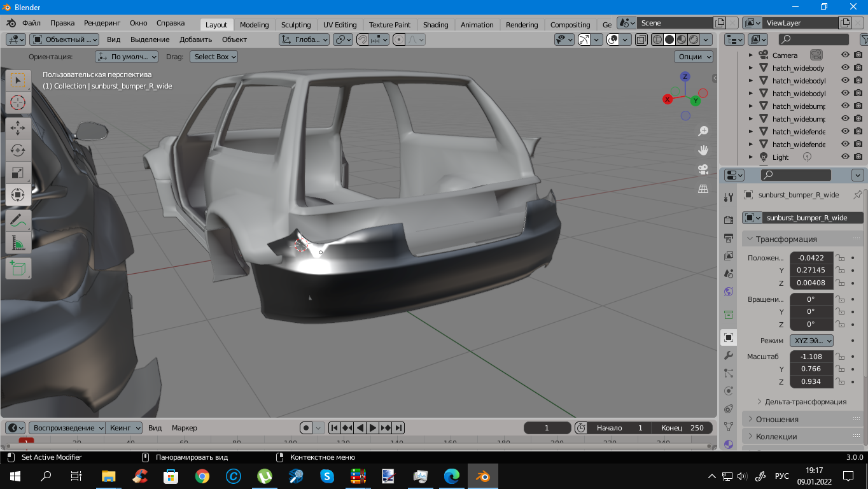Switch to the UV Editing workspace tab

(x=340, y=25)
